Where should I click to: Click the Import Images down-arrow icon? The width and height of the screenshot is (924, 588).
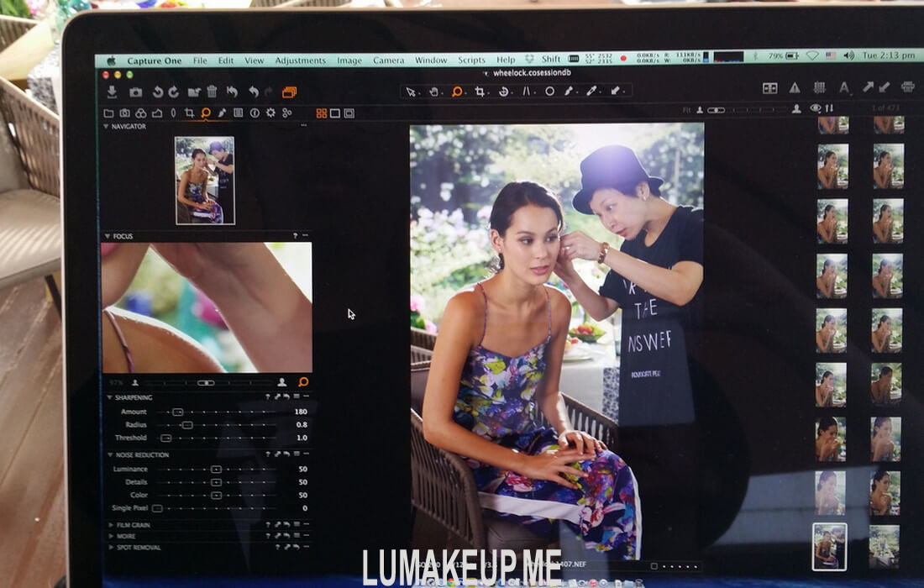(x=112, y=92)
